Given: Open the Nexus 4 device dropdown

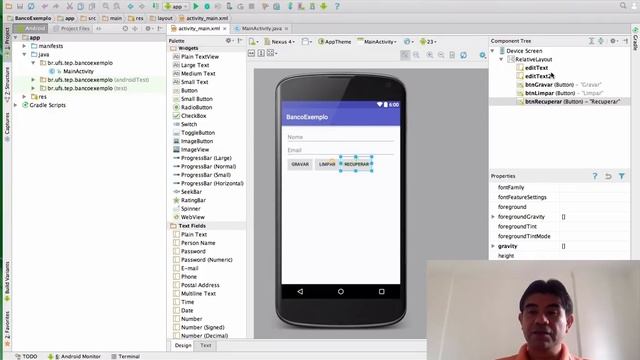Looking at the screenshot, I should (280, 42).
